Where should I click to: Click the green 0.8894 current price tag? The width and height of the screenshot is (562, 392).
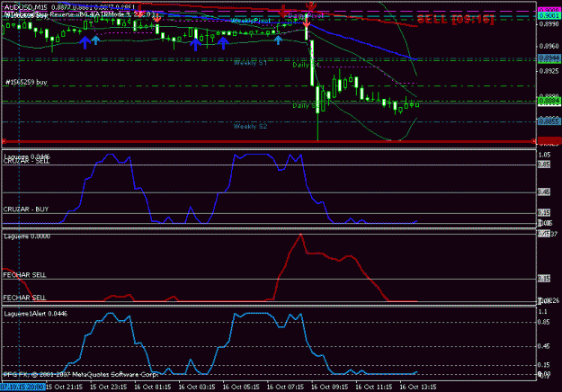(x=549, y=102)
